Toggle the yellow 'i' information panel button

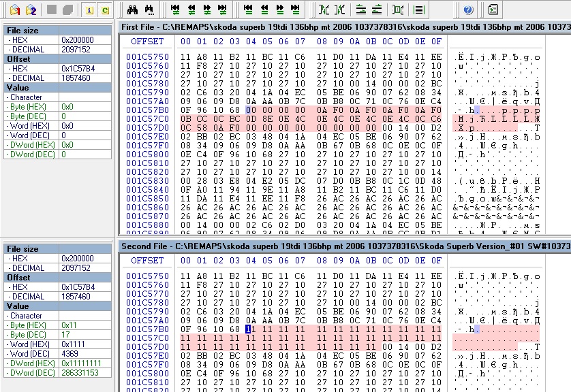click(89, 10)
